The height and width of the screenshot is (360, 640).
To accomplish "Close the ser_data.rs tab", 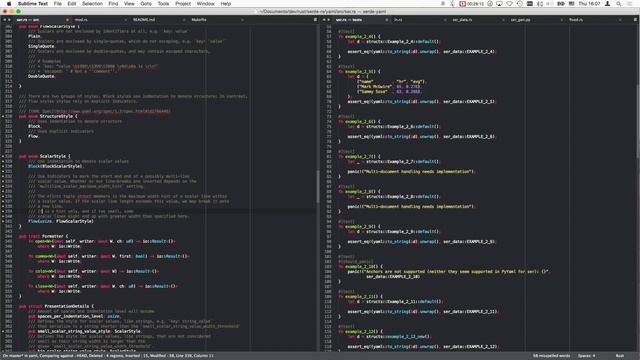I will click(503, 20).
